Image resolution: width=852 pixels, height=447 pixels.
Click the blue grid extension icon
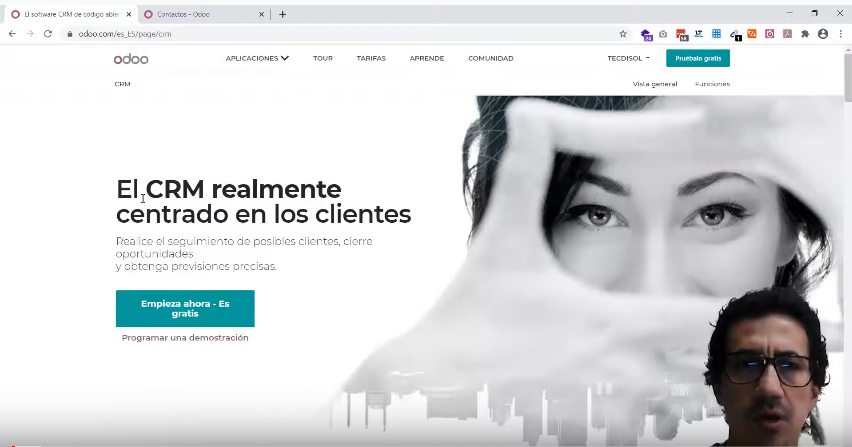point(716,33)
